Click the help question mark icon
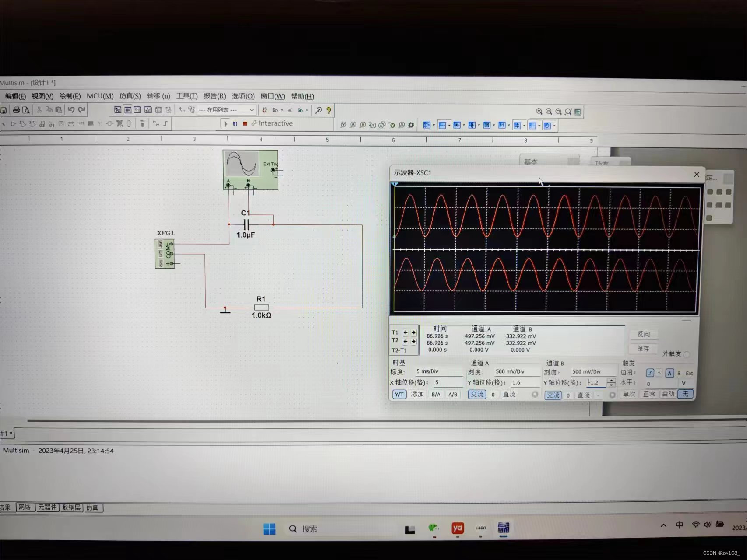747x560 pixels. click(328, 110)
